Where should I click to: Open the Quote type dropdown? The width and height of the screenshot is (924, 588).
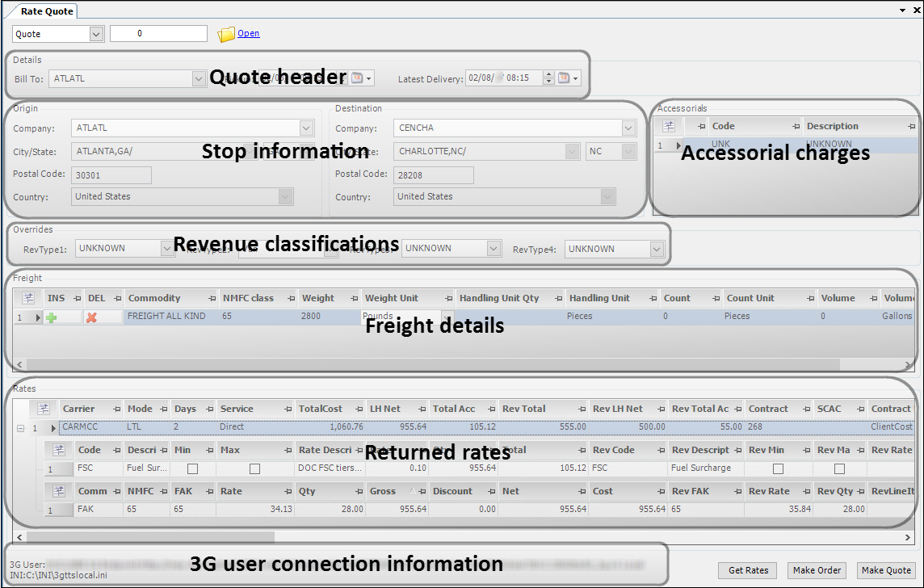point(96,34)
